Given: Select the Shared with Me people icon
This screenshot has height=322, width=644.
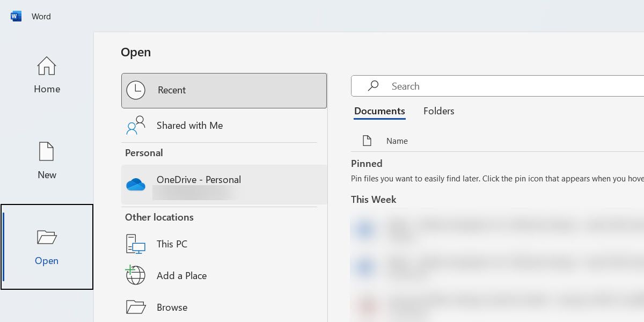Looking at the screenshot, I should click(x=135, y=125).
